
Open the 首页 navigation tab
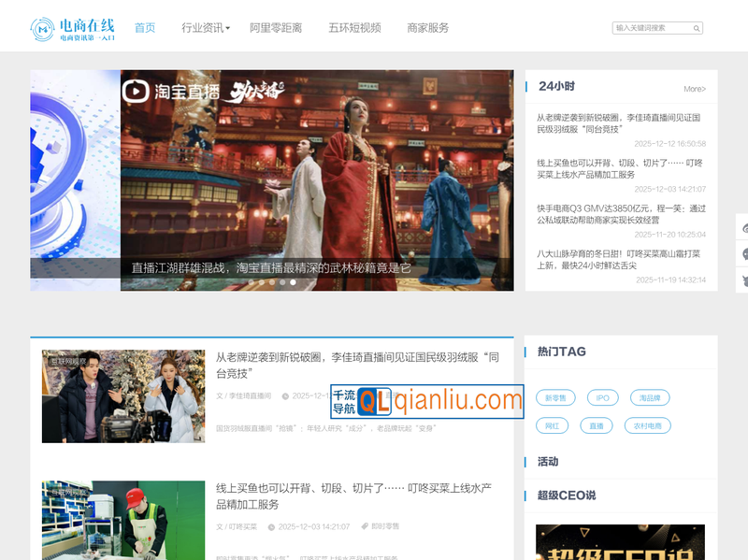pyautogui.click(x=145, y=28)
